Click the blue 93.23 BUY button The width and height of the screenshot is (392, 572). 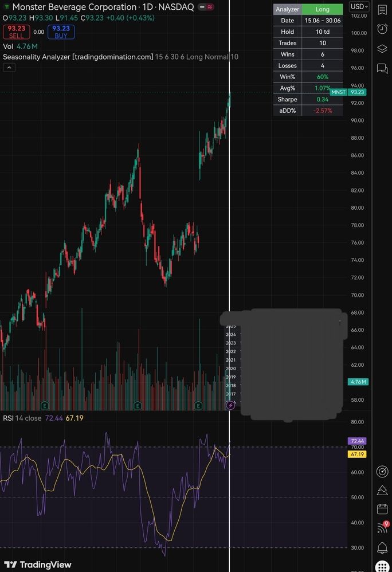click(x=61, y=32)
